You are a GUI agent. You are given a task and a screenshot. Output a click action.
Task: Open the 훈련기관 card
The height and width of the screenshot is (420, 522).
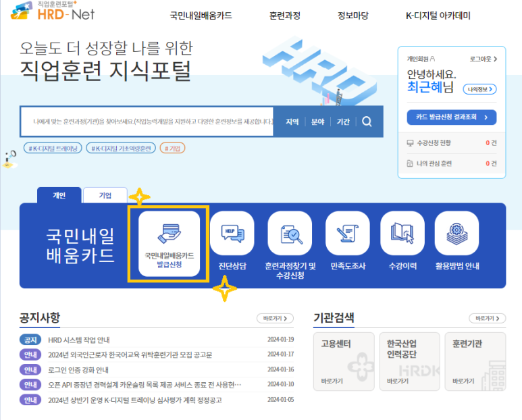click(x=475, y=361)
